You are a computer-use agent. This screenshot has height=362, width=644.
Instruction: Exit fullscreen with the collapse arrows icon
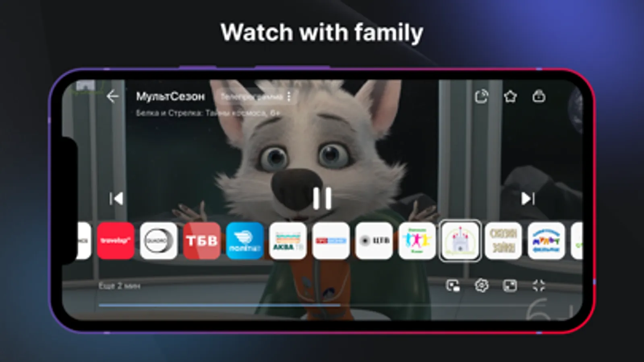click(x=538, y=286)
